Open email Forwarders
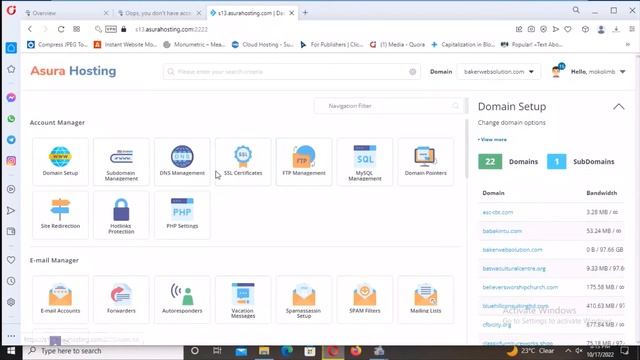 tap(121, 299)
